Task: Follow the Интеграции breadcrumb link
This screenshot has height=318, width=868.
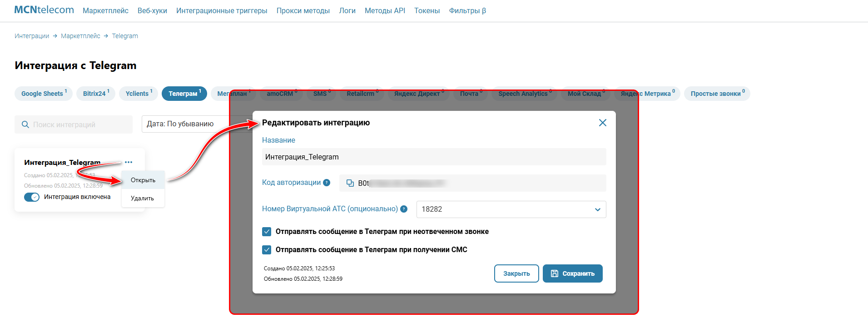Action: point(32,36)
